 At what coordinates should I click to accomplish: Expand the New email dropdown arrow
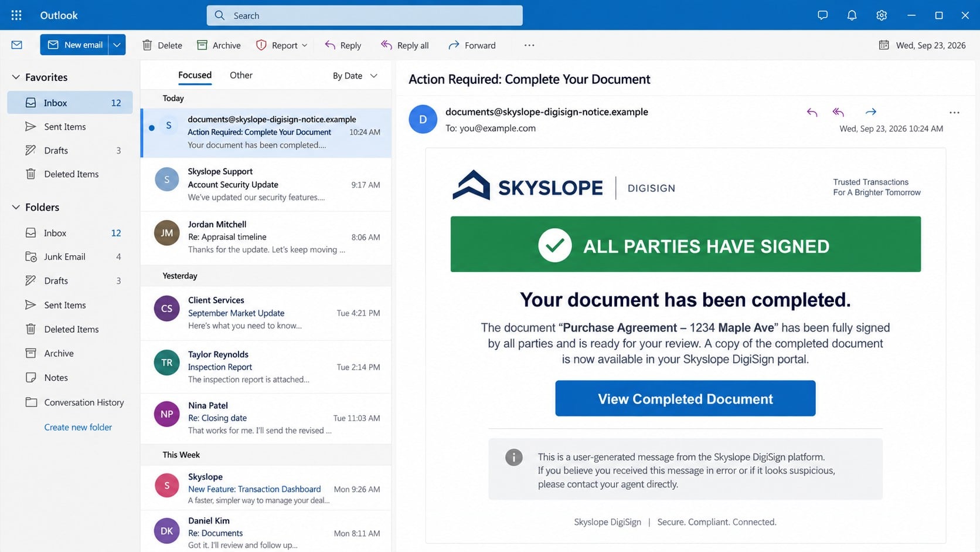(x=117, y=45)
